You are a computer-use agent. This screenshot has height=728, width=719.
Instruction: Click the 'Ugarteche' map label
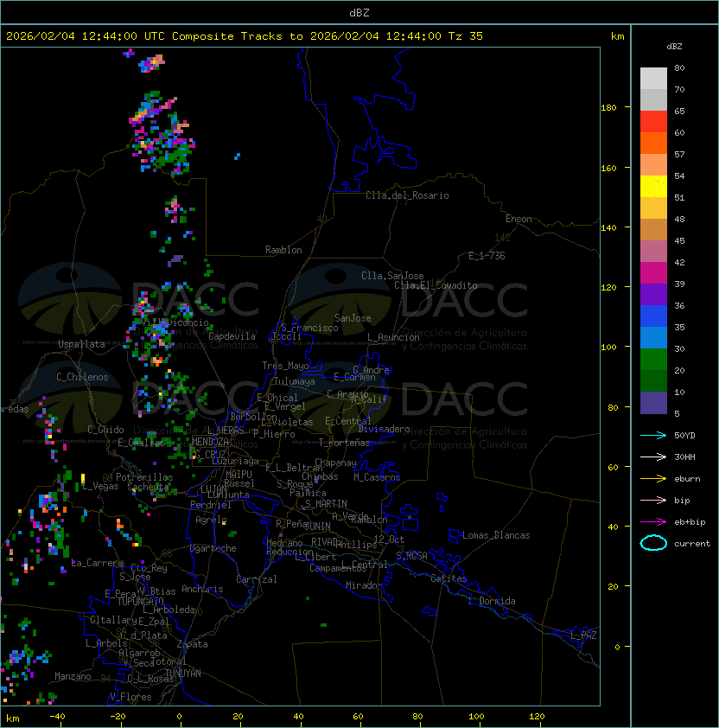[213, 548]
